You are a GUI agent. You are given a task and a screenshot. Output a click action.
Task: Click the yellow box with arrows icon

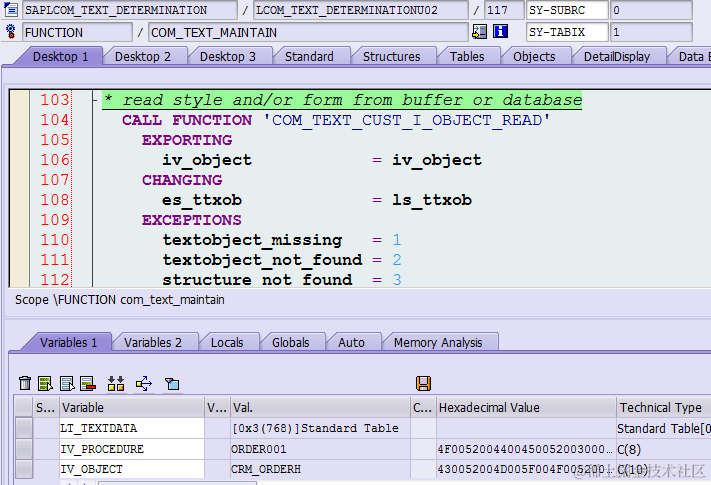click(144, 383)
